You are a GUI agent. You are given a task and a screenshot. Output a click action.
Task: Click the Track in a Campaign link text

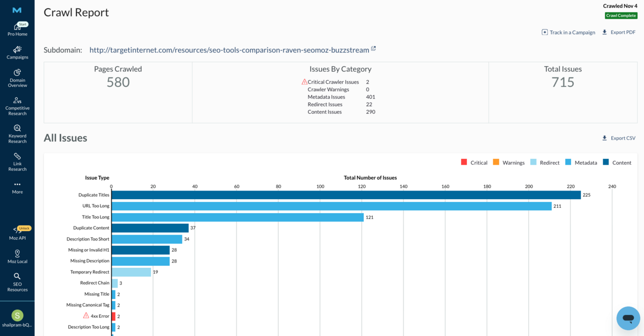572,32
